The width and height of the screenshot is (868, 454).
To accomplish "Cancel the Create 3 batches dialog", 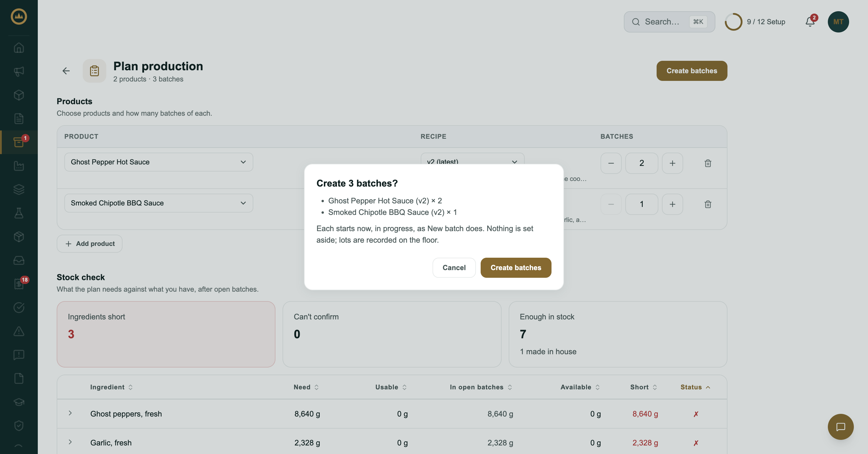I will tap(454, 268).
